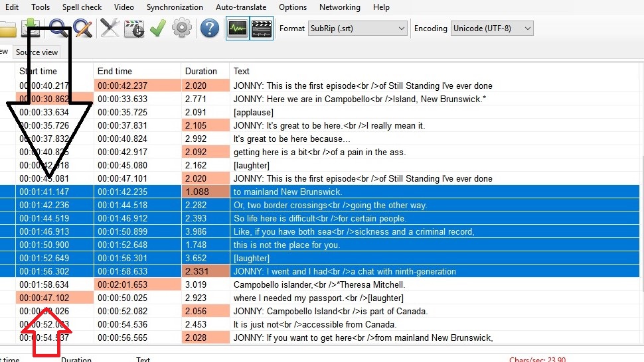This screenshot has height=362, width=644.
Task: Select row 'Here we are in Campobello'
Action: pyautogui.click(x=319, y=99)
